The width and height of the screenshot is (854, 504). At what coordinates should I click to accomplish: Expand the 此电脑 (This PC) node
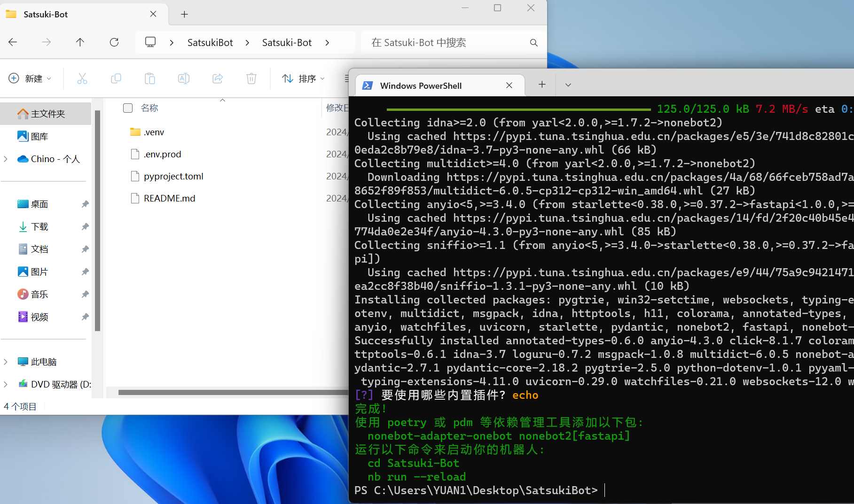[6, 362]
